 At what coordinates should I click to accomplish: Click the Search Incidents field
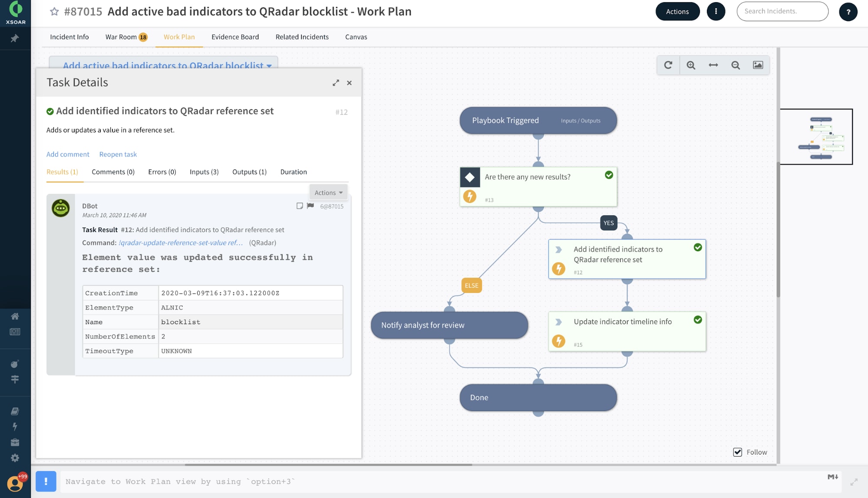click(782, 11)
